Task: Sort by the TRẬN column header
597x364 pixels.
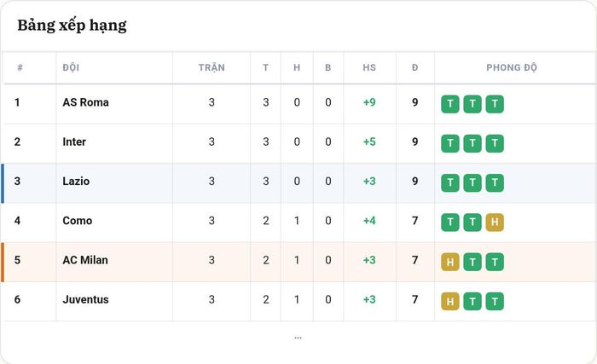Action: (x=212, y=67)
